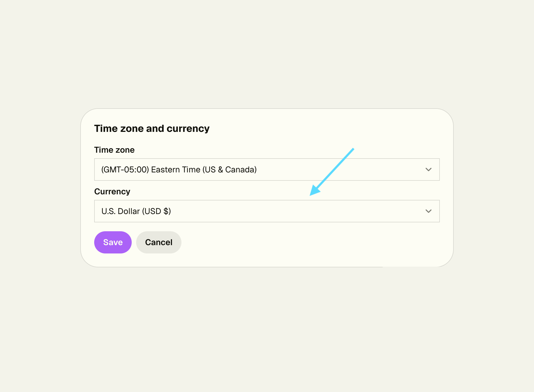Select the U.S. Dollar (USD $) value
The height and width of the screenshot is (392, 534).
click(x=136, y=211)
